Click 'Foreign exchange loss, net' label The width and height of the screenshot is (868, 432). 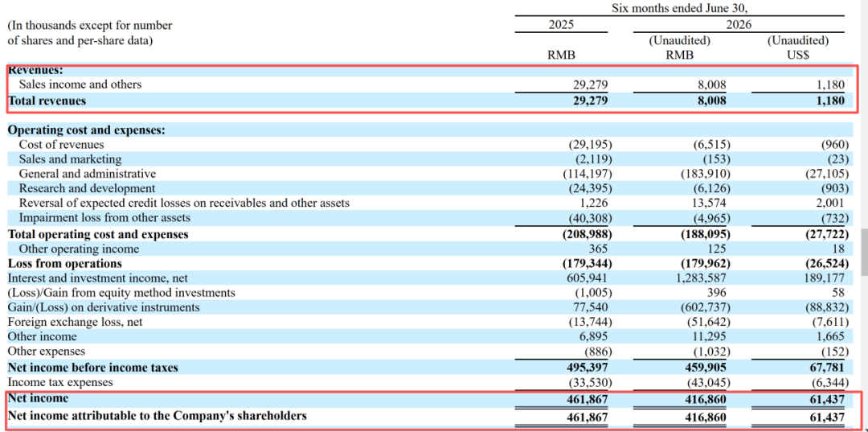(x=75, y=322)
